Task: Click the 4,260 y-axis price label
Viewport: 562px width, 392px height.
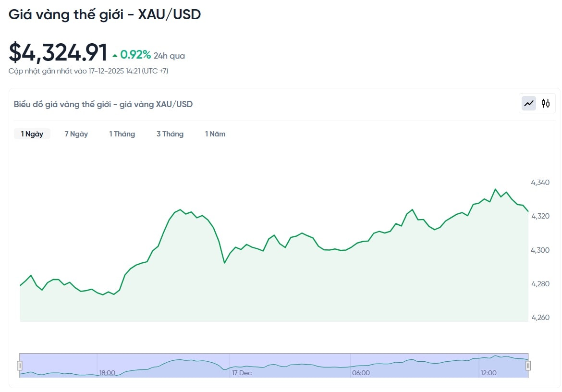Action: point(540,318)
